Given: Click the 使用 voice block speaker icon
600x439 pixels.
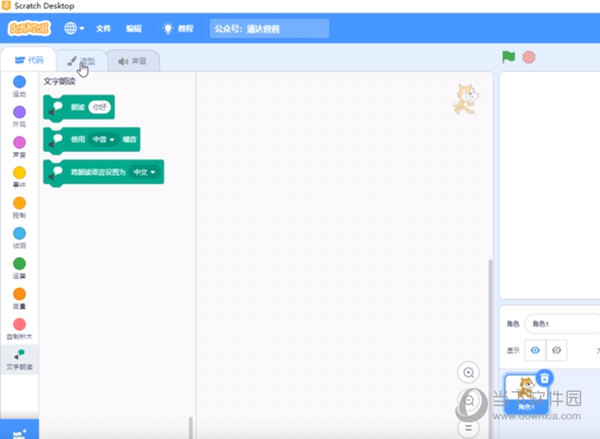Looking at the screenshot, I should 56,140.
